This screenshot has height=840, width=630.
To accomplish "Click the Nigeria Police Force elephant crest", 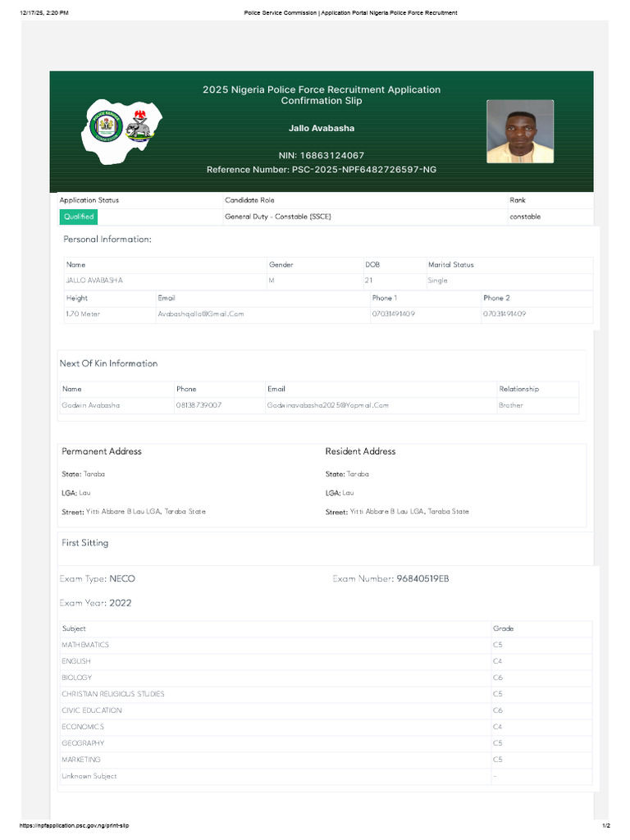I will click(140, 126).
